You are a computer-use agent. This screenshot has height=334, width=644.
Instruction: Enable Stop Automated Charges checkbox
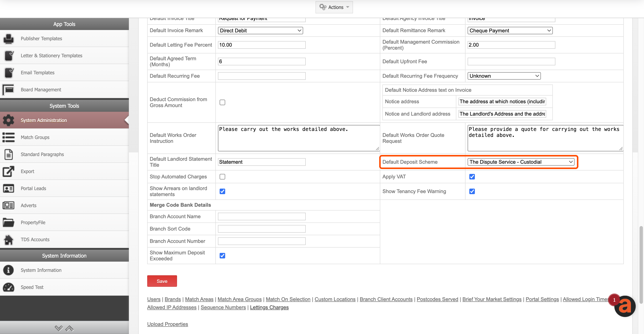point(222,177)
